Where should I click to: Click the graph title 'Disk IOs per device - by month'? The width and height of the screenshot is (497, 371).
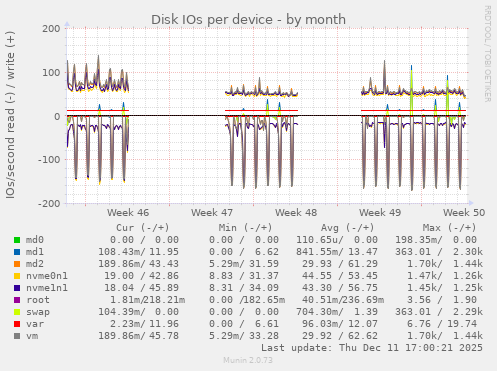pyautogui.click(x=248, y=20)
